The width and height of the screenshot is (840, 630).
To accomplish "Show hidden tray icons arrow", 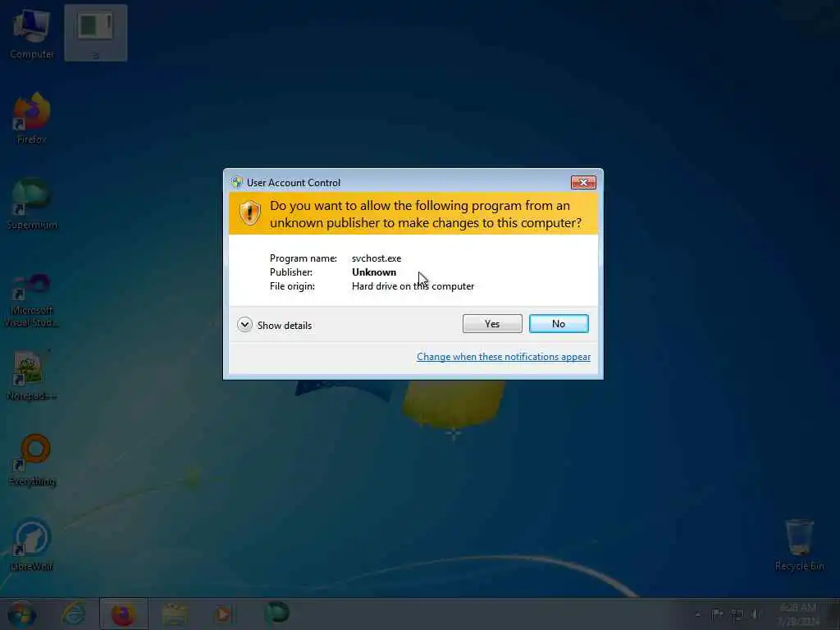I will [x=697, y=614].
